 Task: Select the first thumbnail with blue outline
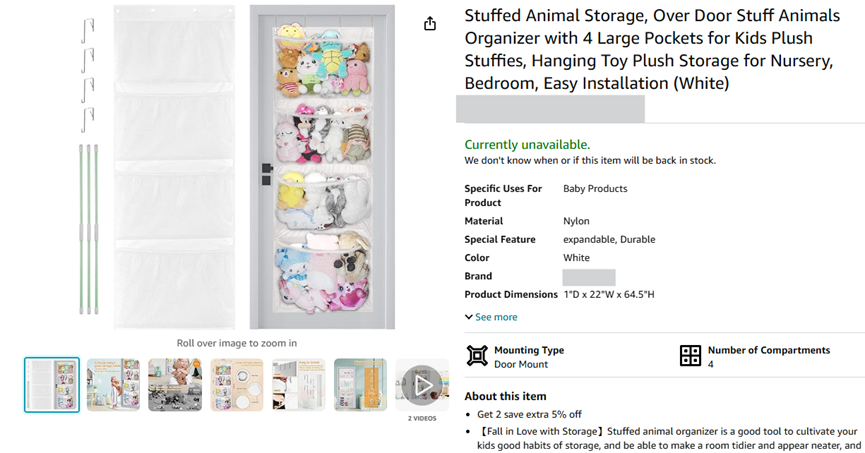[52, 384]
